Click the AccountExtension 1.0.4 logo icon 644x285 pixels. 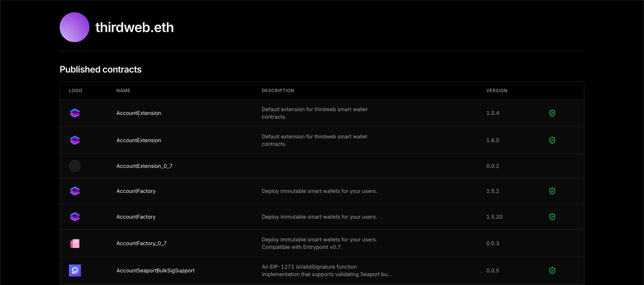(x=75, y=113)
